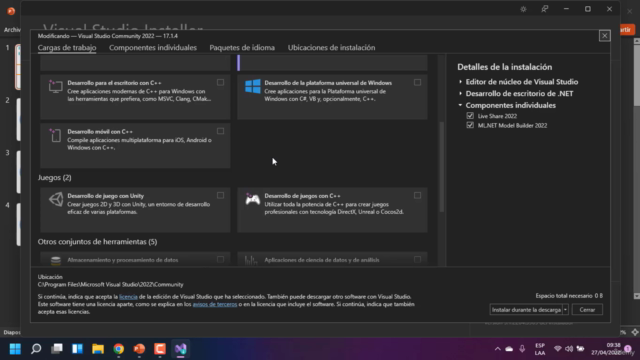Open the Widgets icon on the taskbar

point(78,349)
